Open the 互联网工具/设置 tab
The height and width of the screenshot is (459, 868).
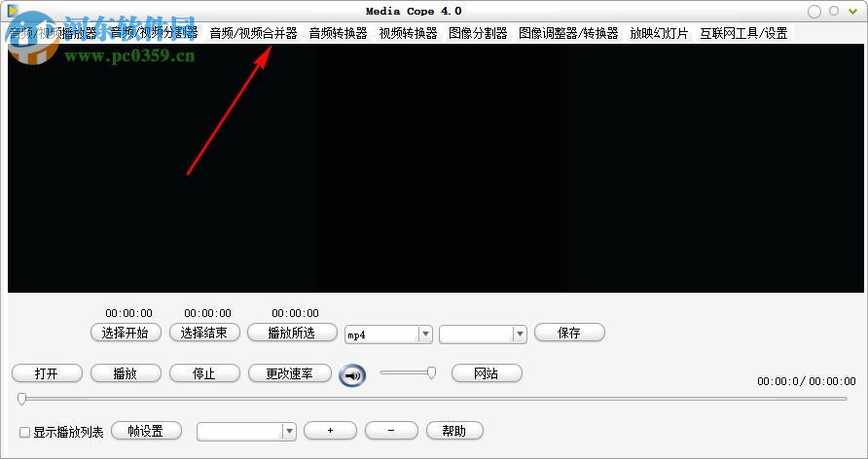tap(743, 33)
